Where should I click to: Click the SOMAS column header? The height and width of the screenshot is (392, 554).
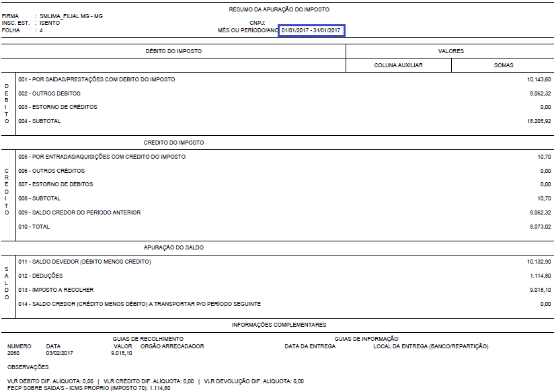tap(504, 65)
